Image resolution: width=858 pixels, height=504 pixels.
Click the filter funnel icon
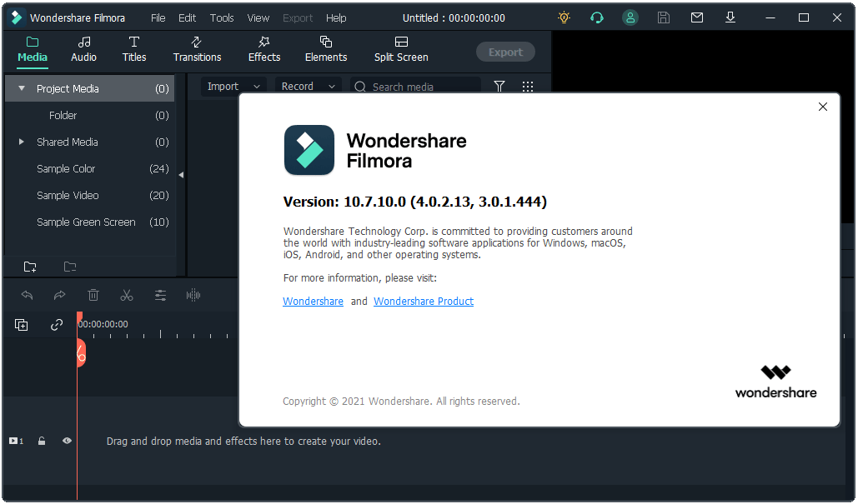499,87
